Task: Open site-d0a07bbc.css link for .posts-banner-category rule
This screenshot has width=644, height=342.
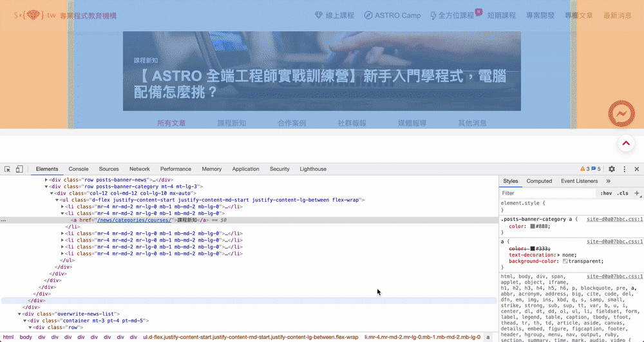Action: click(615, 219)
